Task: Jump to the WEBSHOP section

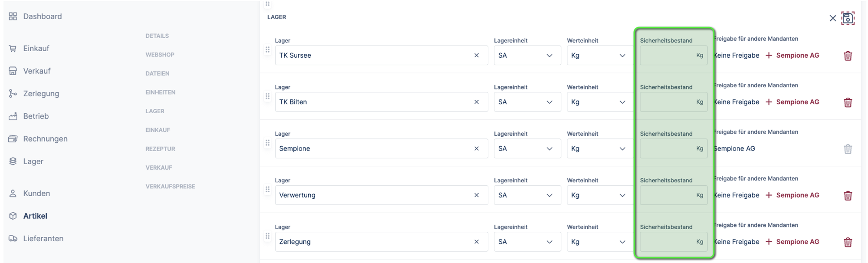Action: [160, 55]
